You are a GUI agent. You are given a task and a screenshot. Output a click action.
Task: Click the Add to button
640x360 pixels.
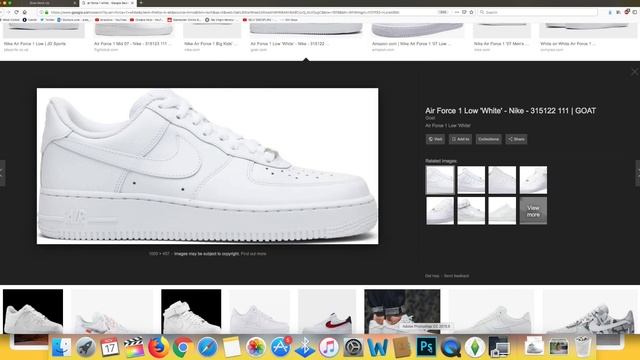click(460, 139)
